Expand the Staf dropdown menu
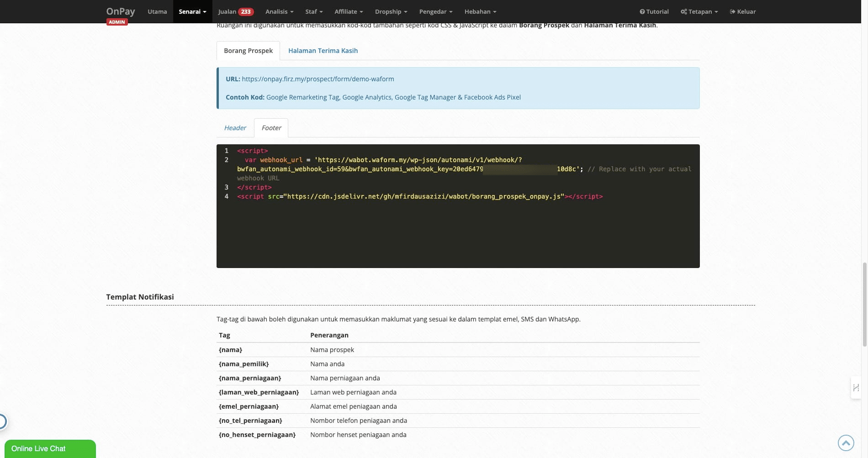The height and width of the screenshot is (458, 868). pos(314,11)
